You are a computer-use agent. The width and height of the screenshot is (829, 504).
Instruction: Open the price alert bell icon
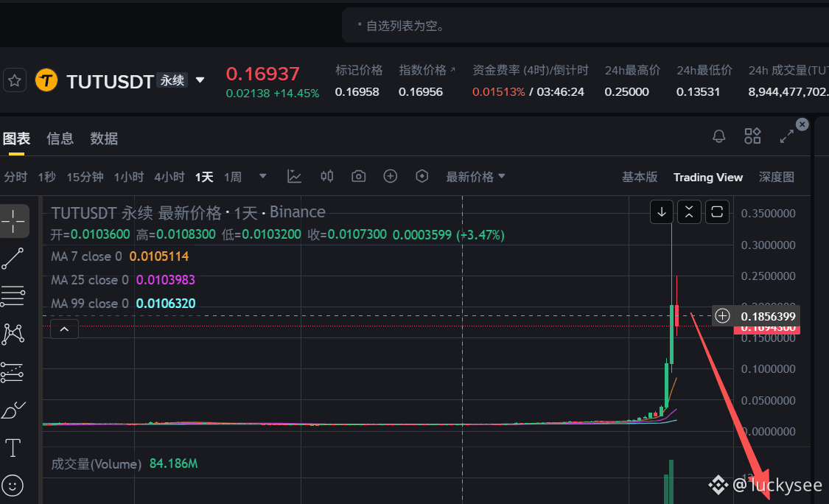pyautogui.click(x=719, y=136)
